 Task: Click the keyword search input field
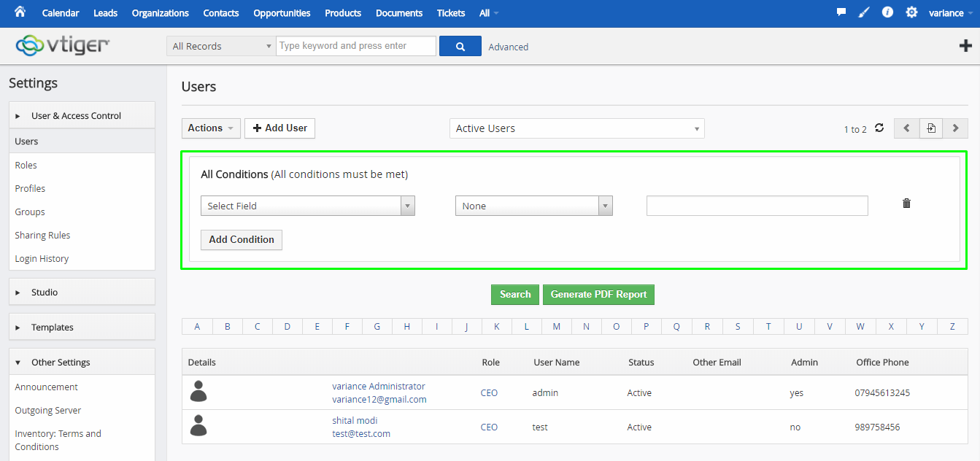tap(356, 46)
